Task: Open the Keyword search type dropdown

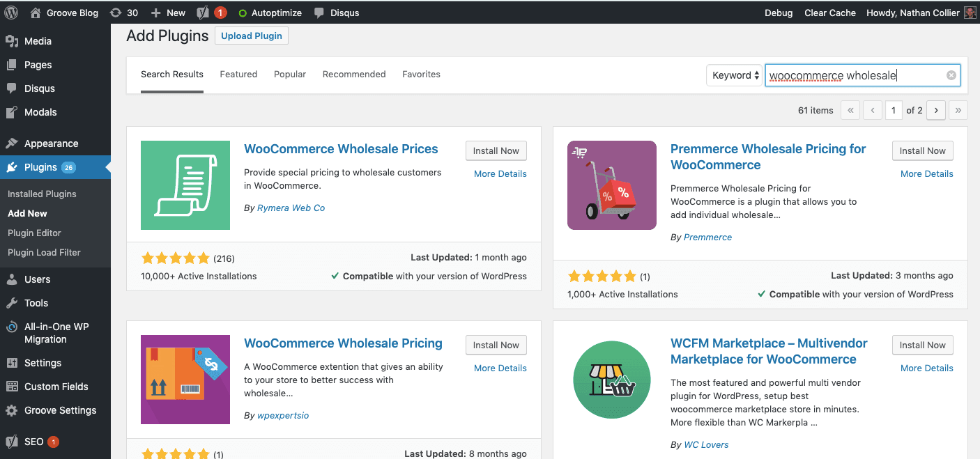Action: coord(735,75)
